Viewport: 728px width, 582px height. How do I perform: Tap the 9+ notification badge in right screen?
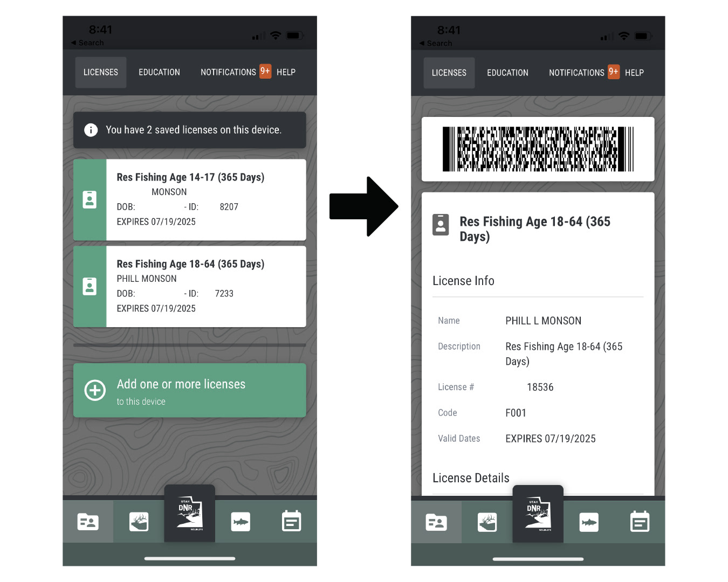tap(614, 72)
